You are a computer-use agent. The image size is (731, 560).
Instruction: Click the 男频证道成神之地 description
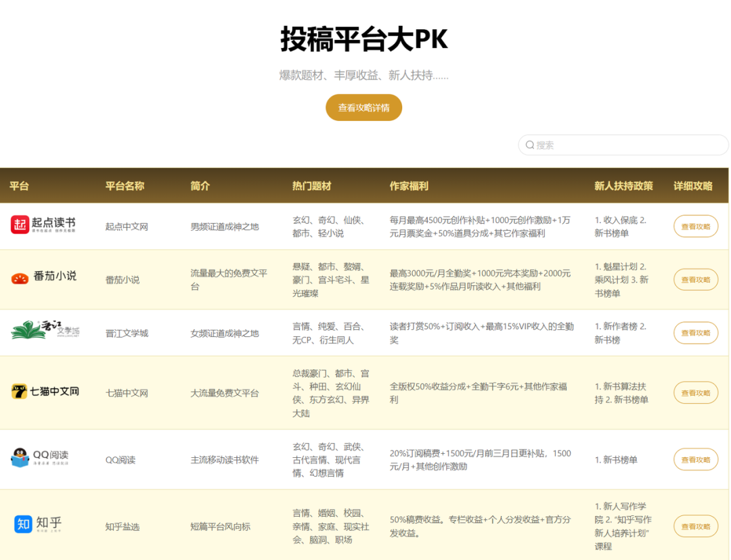coord(224,227)
